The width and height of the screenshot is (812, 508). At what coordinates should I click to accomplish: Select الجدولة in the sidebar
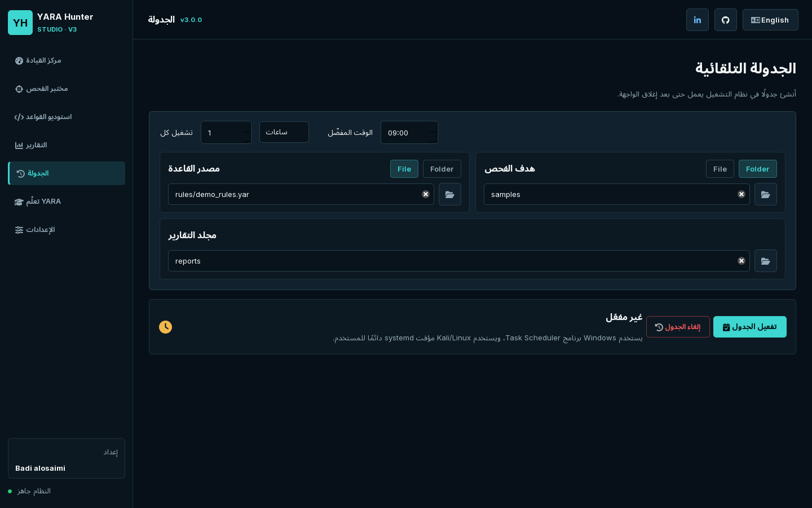tap(67, 173)
